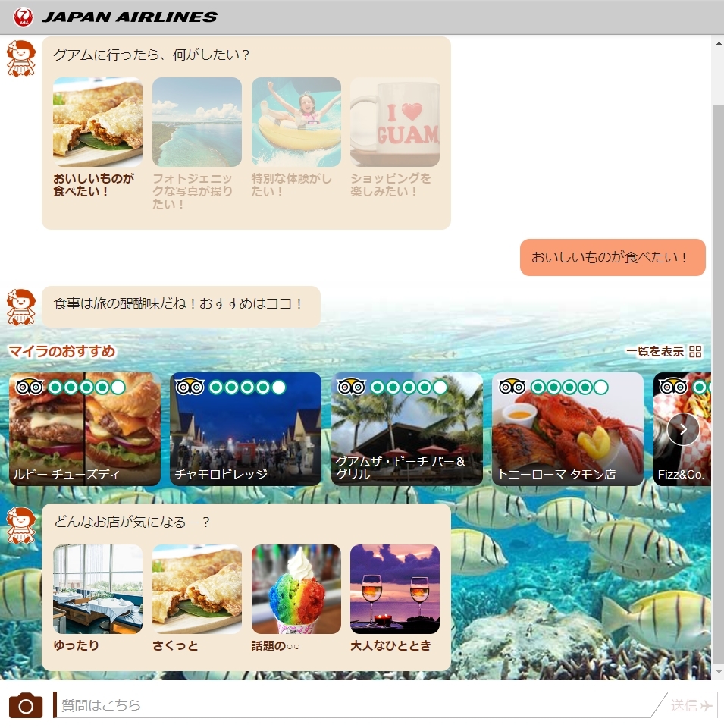Choose the さくっと shop style
The height and width of the screenshot is (728, 724).
tap(197, 598)
